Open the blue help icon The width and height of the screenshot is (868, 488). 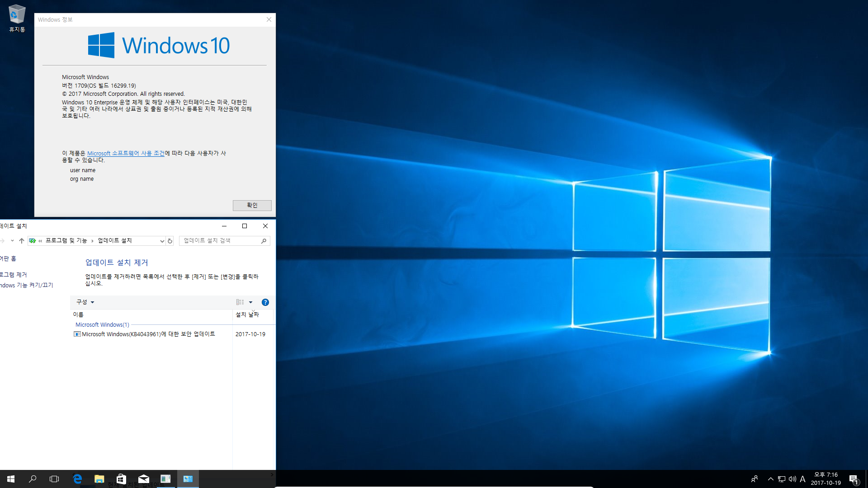265,302
